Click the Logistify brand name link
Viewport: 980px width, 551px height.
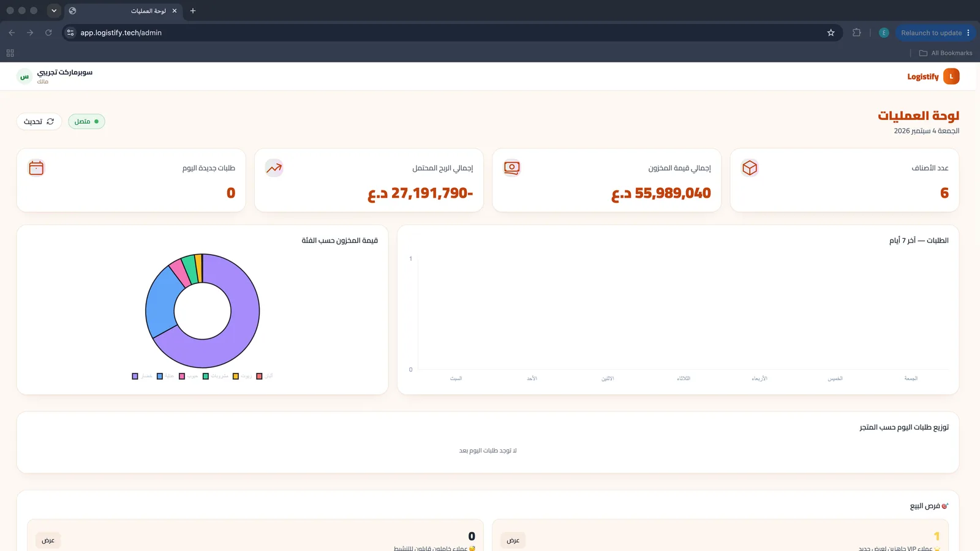(x=923, y=77)
